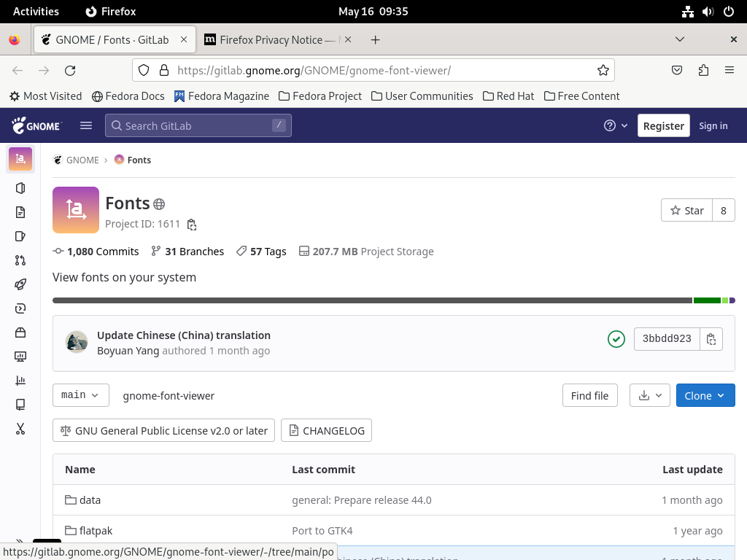Open the Most Visited bookmarks menu
Viewport: 747px width, 560px height.
46,96
